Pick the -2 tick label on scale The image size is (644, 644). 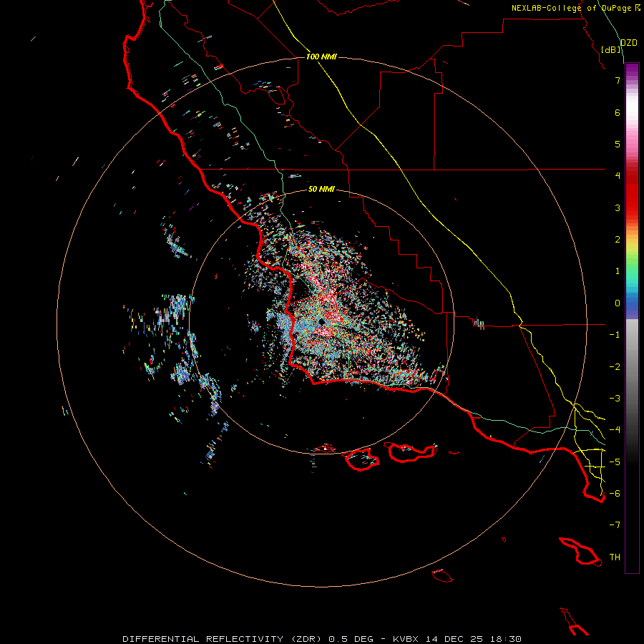coord(615,367)
